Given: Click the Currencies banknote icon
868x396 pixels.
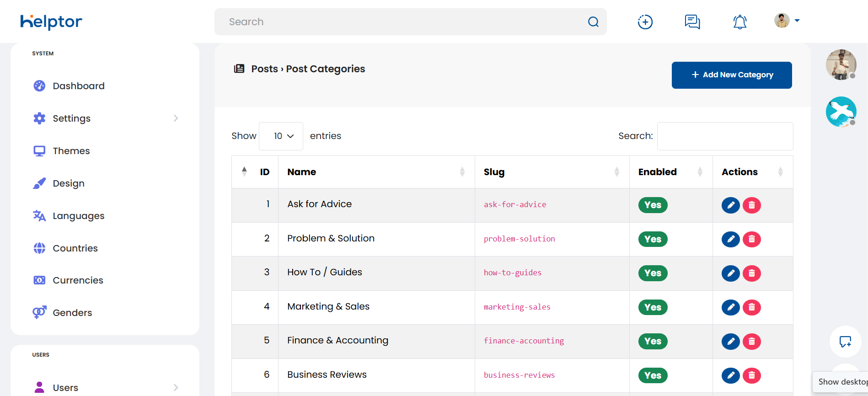Looking at the screenshot, I should [39, 280].
